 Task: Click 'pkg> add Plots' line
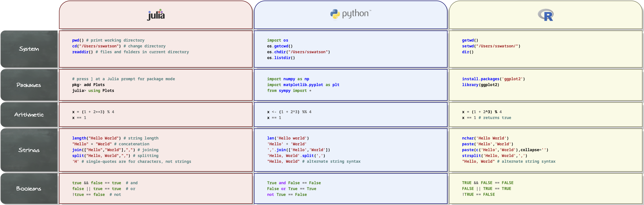(89, 85)
